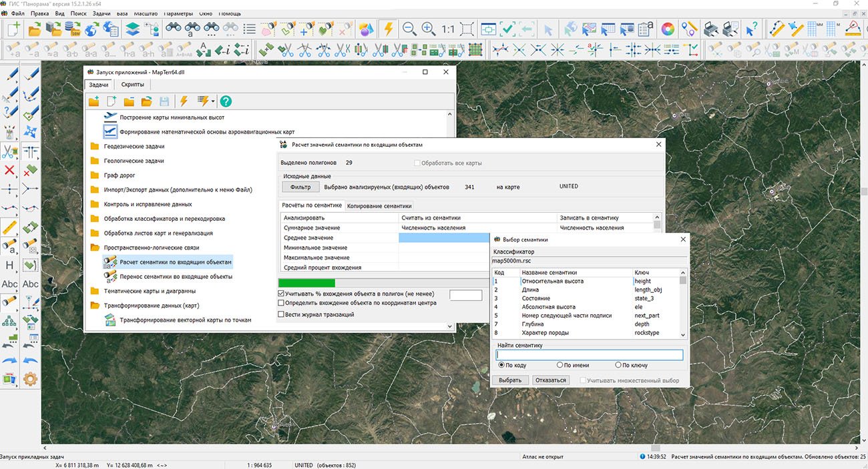This screenshot has width=868, height=469.
Task: Click the yellow lightning bolt icon in main toolbar
Action: [388, 29]
